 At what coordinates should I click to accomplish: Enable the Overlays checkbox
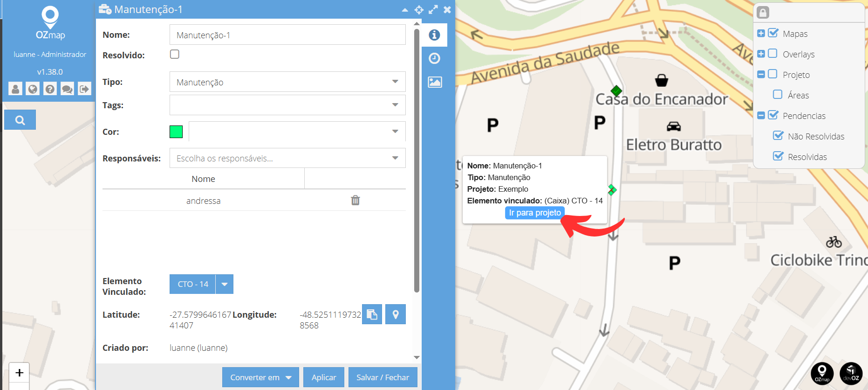click(x=772, y=53)
